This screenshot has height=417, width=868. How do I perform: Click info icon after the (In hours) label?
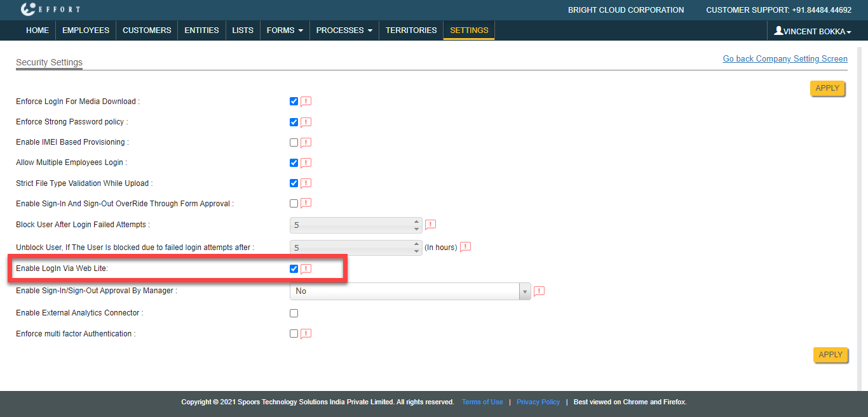465,247
